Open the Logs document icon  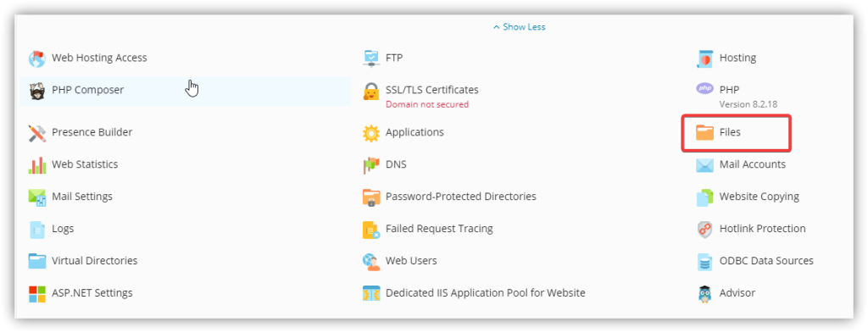37,230
